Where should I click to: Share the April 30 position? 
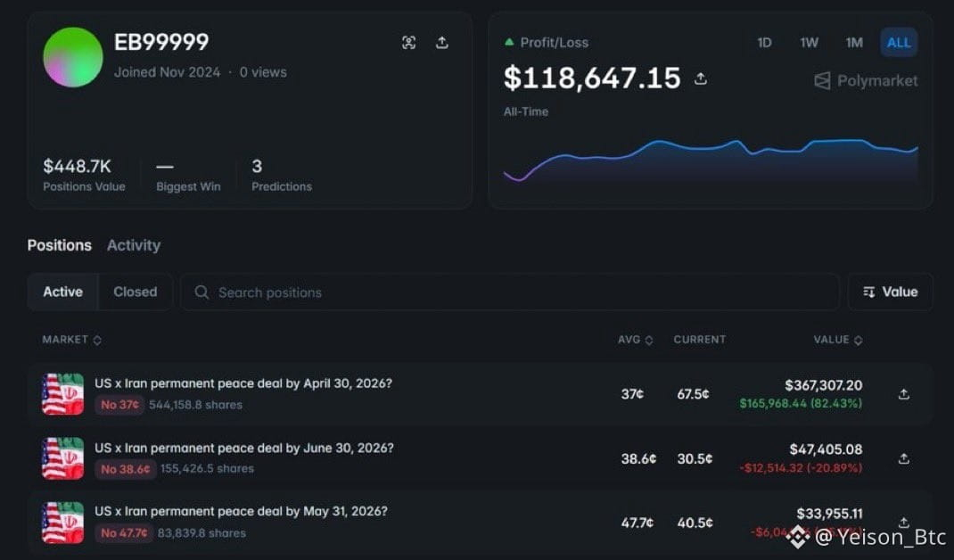pyautogui.click(x=904, y=394)
